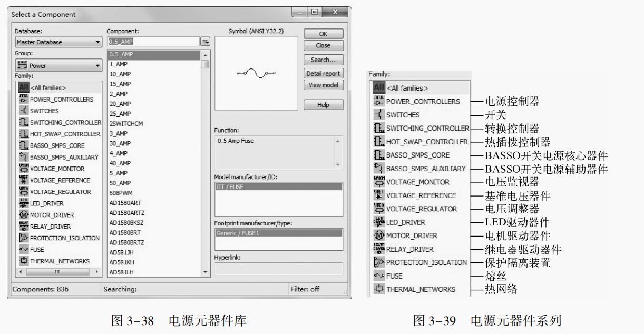Image resolution: width=644 pixels, height=334 pixels.
Task: Pick the FUSE family icon in the dialog
Action: (x=24, y=250)
